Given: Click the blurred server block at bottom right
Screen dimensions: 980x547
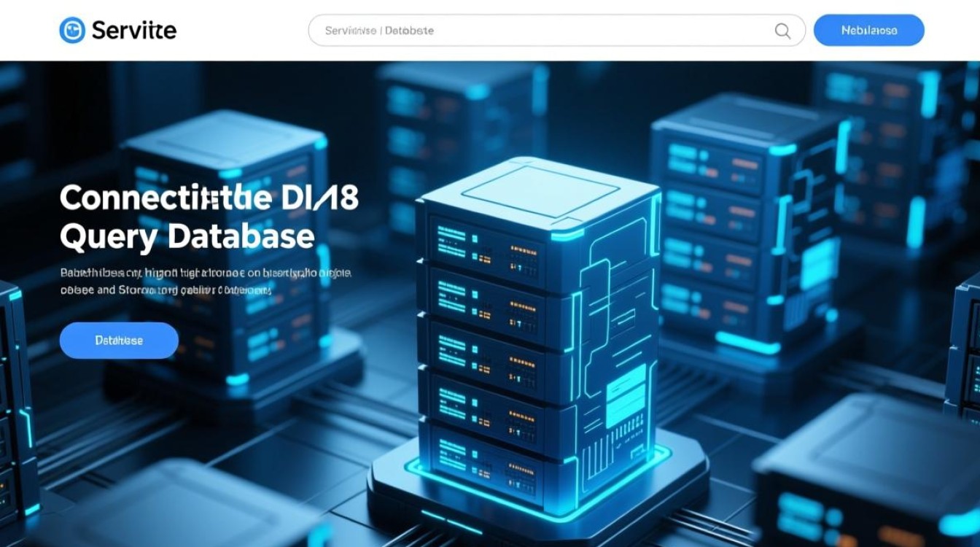Looking at the screenshot, I should (x=868, y=474).
